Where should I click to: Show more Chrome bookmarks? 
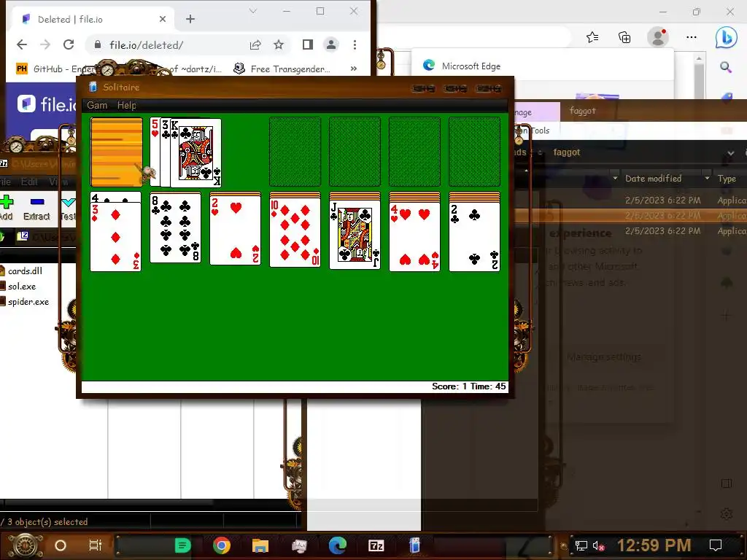pos(354,69)
